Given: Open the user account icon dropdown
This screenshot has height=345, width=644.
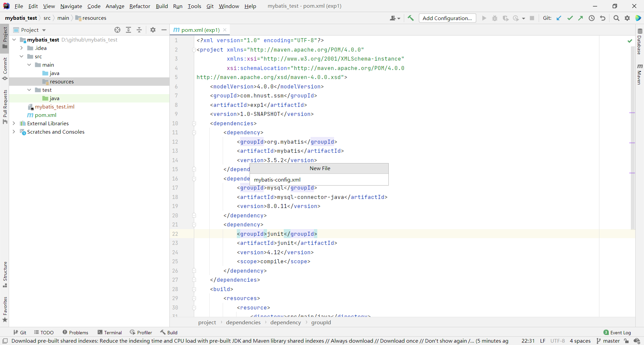Looking at the screenshot, I should click(x=395, y=18).
